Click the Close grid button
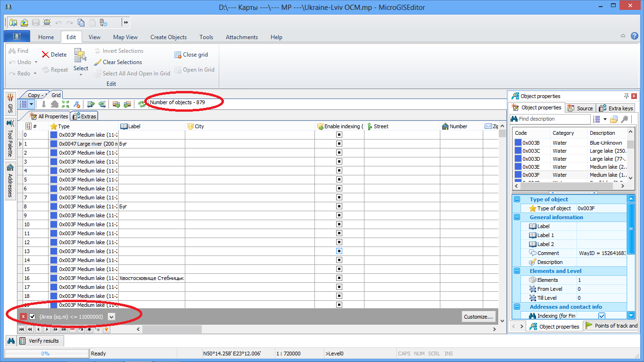 click(191, 55)
